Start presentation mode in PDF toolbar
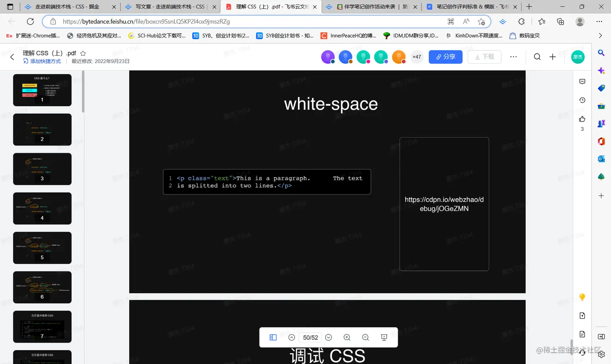The width and height of the screenshot is (611, 364). [384, 337]
